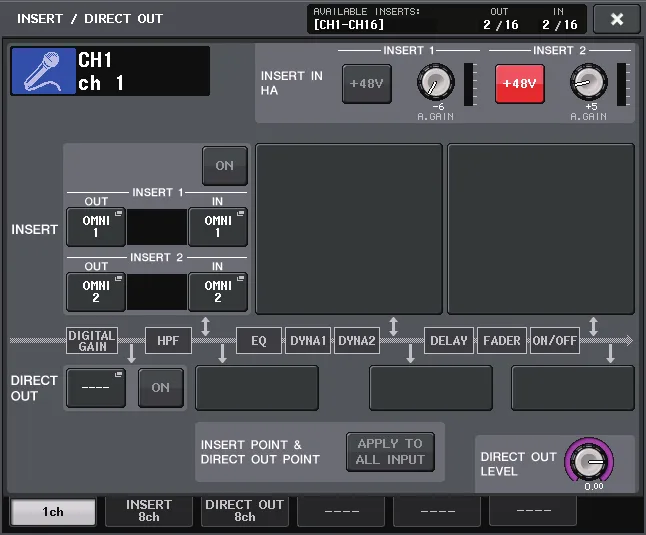Click the insert arrow after ON/OFF

point(593,326)
